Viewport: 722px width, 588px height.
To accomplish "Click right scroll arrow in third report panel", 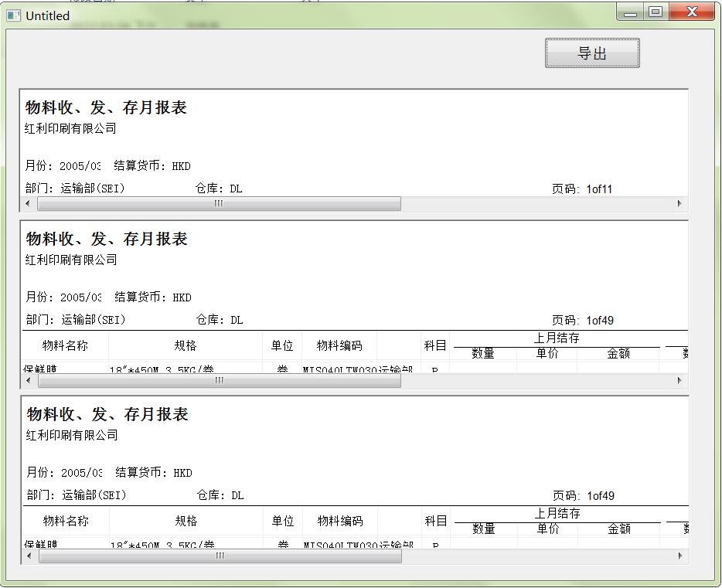I will point(680,556).
